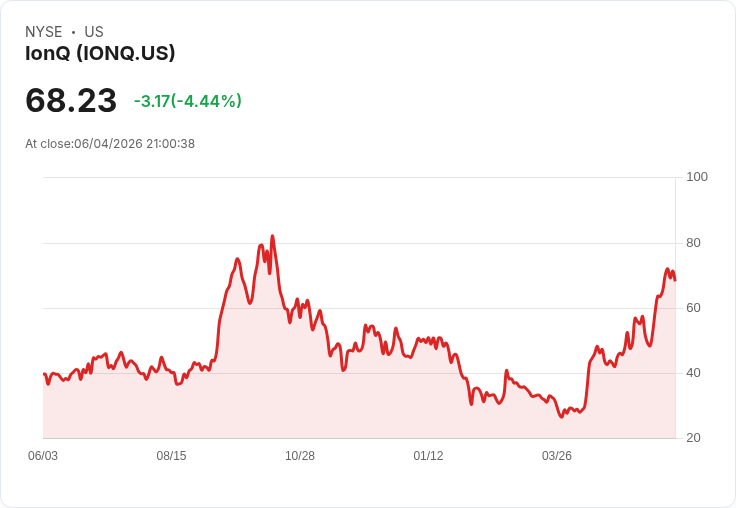Click the chart's lowest point below 30
Image resolution: width=736 pixels, height=508 pixels.
pyautogui.click(x=561, y=417)
